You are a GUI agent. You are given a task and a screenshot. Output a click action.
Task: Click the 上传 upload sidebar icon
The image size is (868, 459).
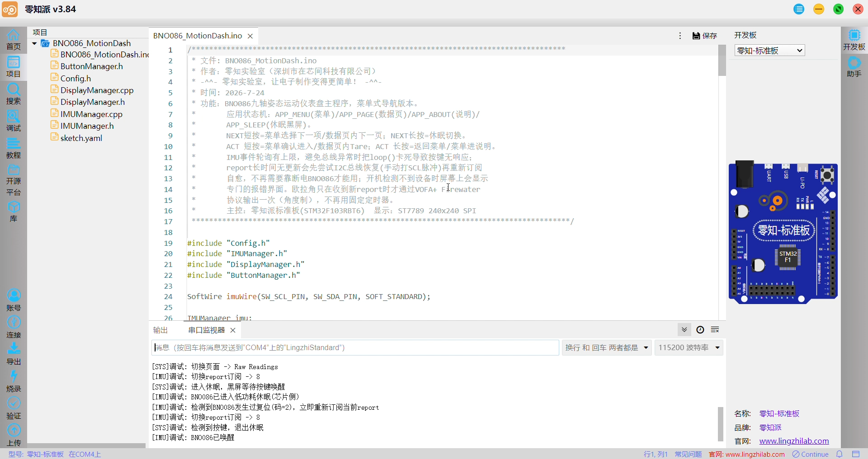coord(13,436)
